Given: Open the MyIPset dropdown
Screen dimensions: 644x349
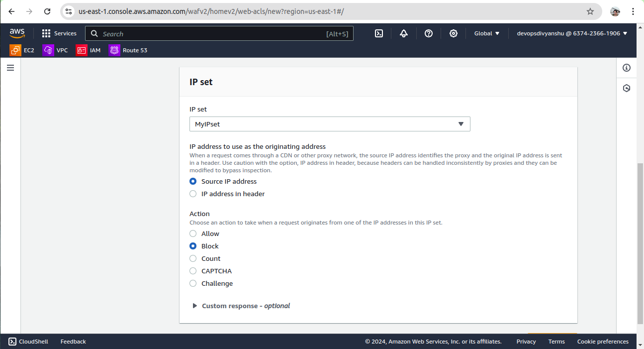Looking at the screenshot, I should point(329,124).
